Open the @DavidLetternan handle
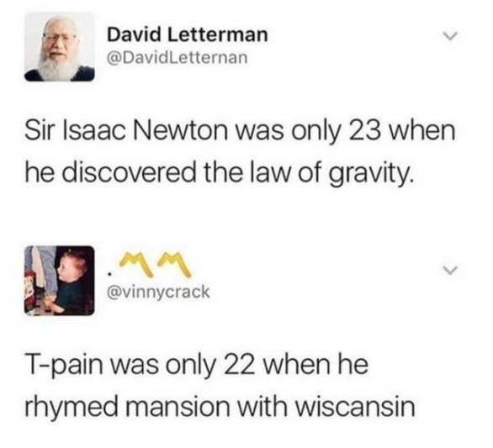The image size is (493, 448). (x=178, y=58)
